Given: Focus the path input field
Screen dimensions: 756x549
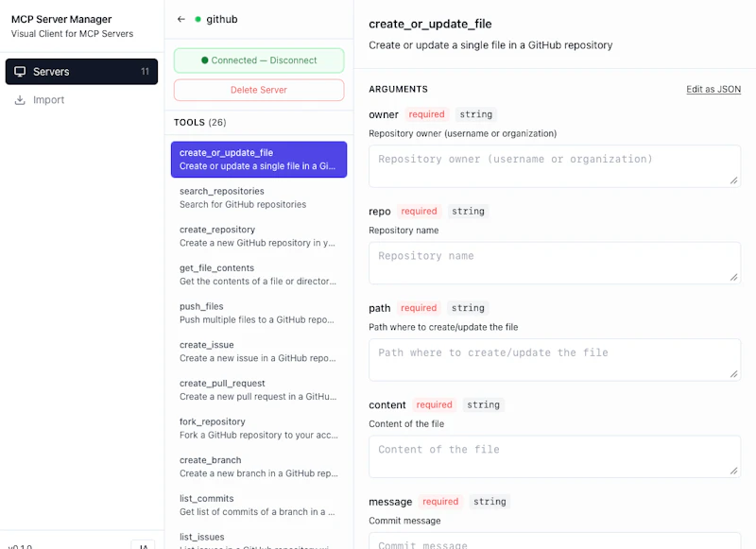Looking at the screenshot, I should pos(555,360).
